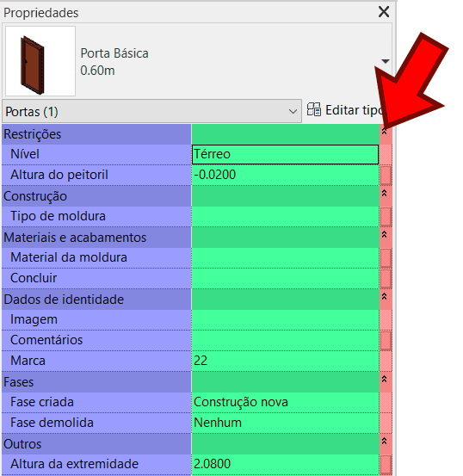Click the Altura do peitoril value field
463x476 pixels.
pos(285,175)
